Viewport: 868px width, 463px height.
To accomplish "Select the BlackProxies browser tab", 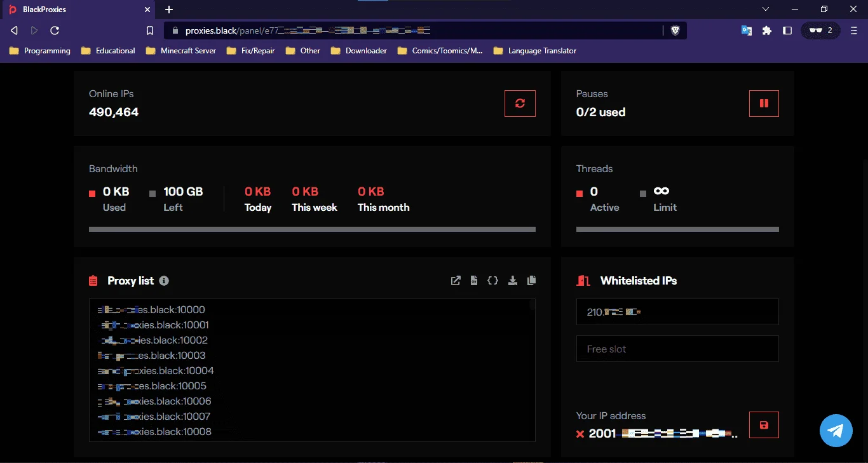I will click(79, 10).
